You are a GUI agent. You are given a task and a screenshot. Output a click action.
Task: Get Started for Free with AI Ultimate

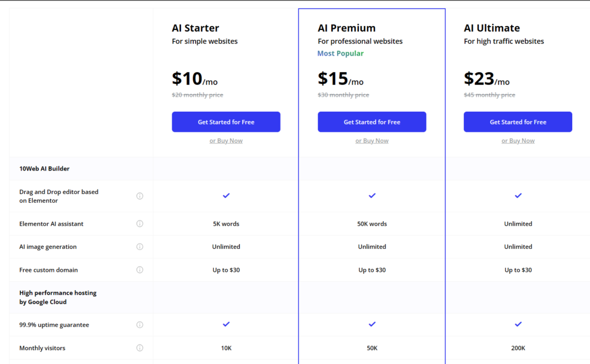pos(518,122)
